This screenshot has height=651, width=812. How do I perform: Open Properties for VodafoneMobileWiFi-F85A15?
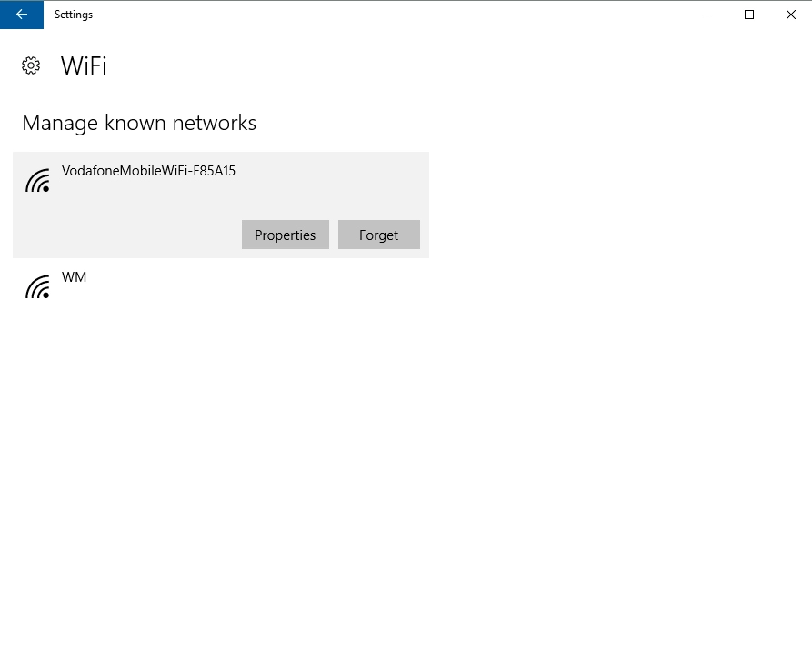(285, 235)
